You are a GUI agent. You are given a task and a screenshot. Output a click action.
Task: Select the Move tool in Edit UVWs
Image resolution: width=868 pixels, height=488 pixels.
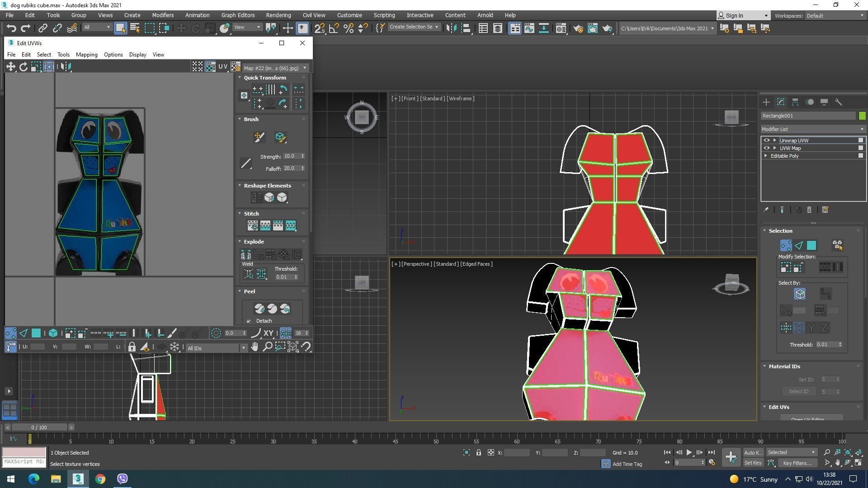pyautogui.click(x=10, y=67)
